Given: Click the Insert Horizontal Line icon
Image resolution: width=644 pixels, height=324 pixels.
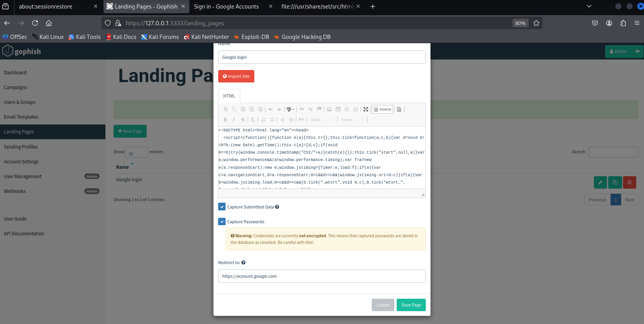Looking at the screenshot, I should coord(346,109).
